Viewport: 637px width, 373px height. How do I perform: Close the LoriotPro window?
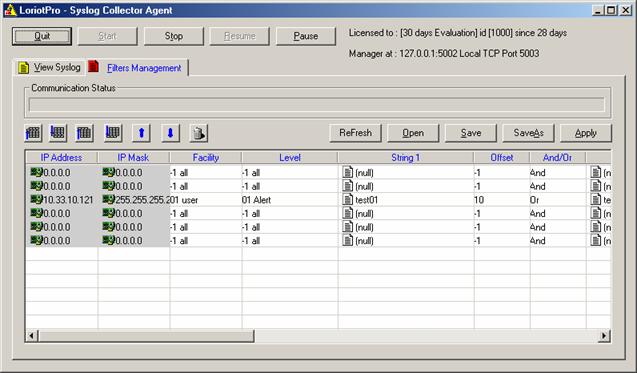626,10
